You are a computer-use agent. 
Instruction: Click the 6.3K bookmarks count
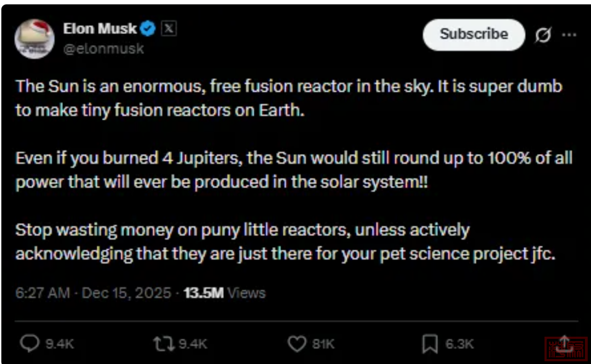pos(459,344)
